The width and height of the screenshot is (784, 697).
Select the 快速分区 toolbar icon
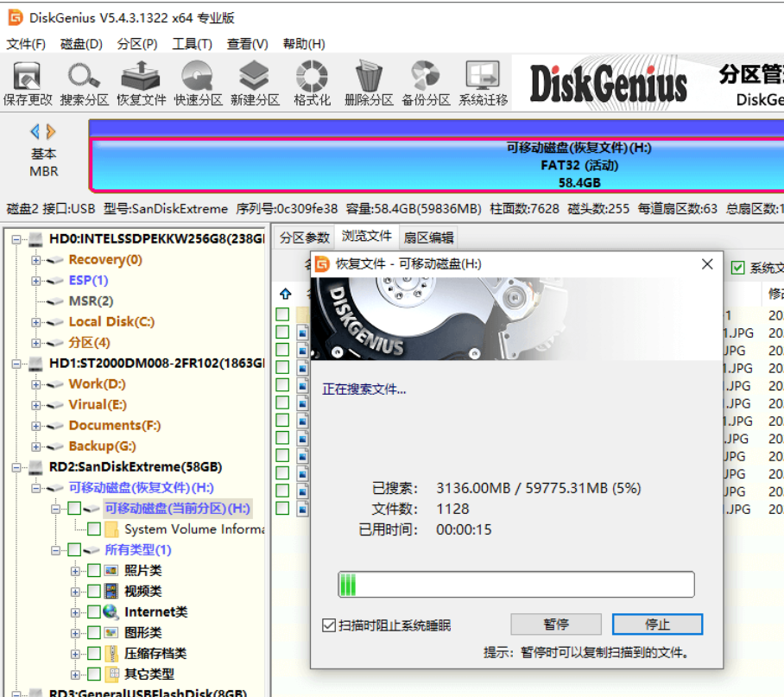(198, 83)
